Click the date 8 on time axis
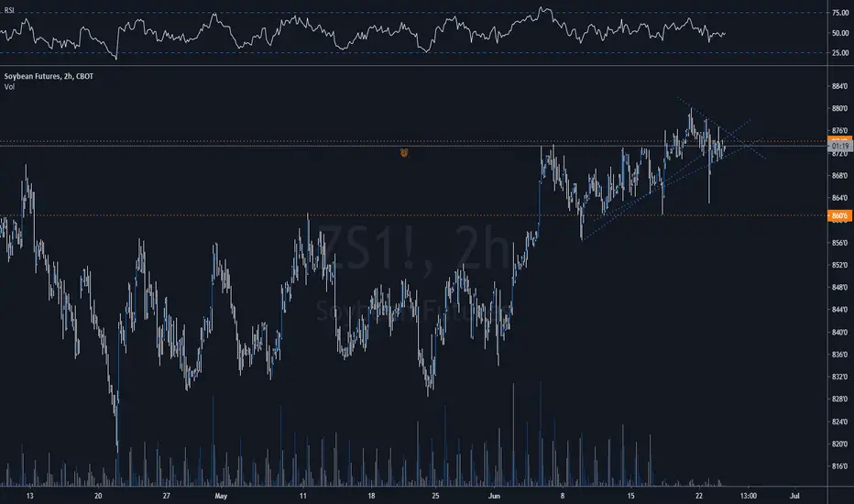Image resolution: width=854 pixels, height=504 pixels. pyautogui.click(x=563, y=496)
